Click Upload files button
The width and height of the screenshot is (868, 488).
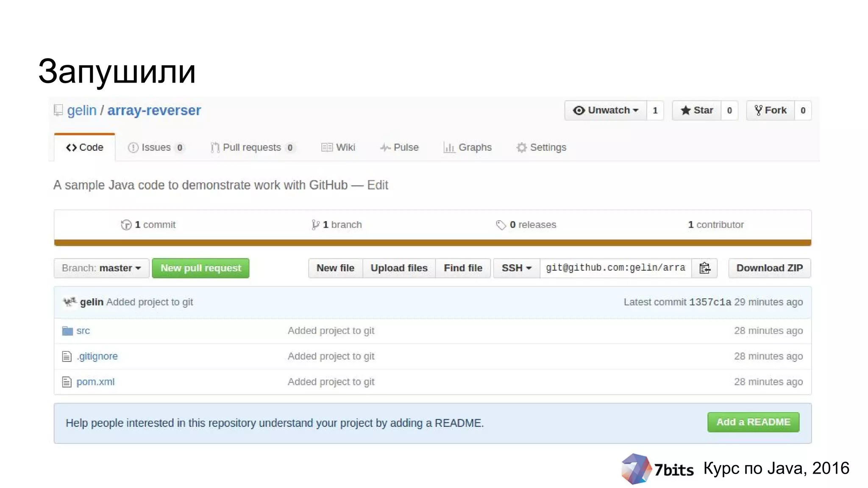(399, 268)
